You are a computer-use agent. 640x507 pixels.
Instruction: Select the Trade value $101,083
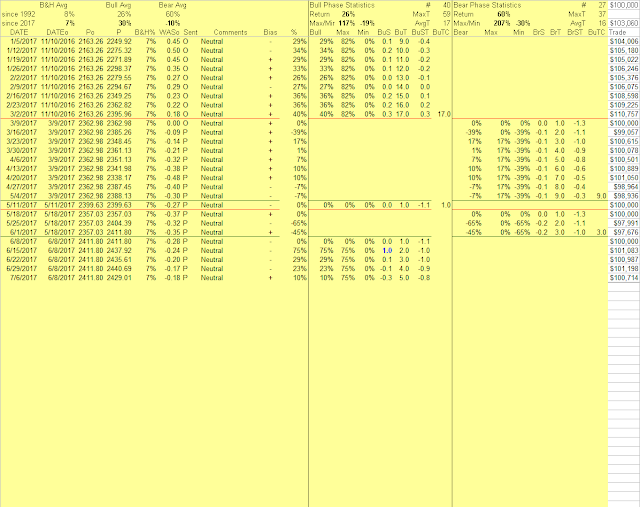[x=624, y=251]
